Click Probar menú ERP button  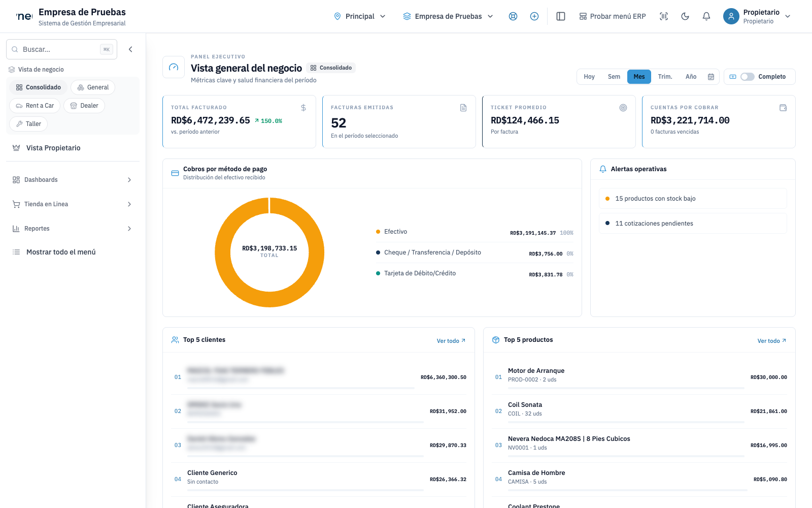(613, 16)
